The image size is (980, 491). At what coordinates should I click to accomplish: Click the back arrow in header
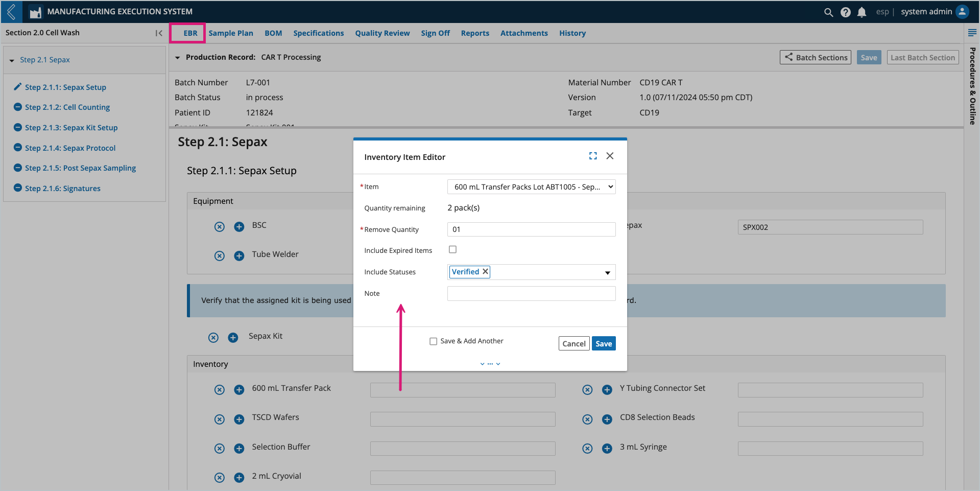coord(11,11)
